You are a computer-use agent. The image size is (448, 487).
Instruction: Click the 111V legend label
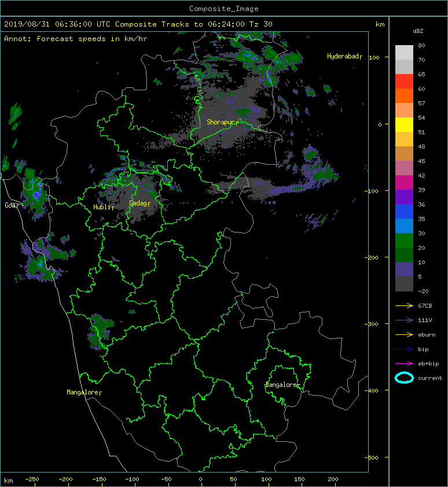(425, 320)
